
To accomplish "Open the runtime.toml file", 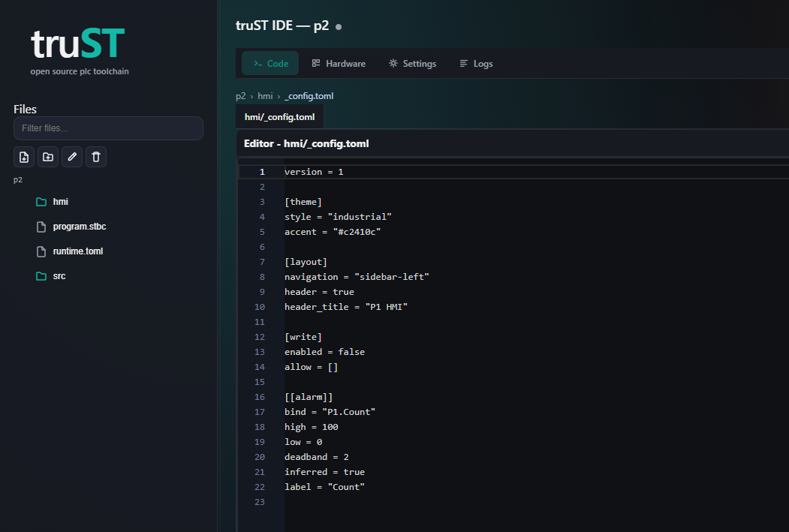I will [77, 251].
